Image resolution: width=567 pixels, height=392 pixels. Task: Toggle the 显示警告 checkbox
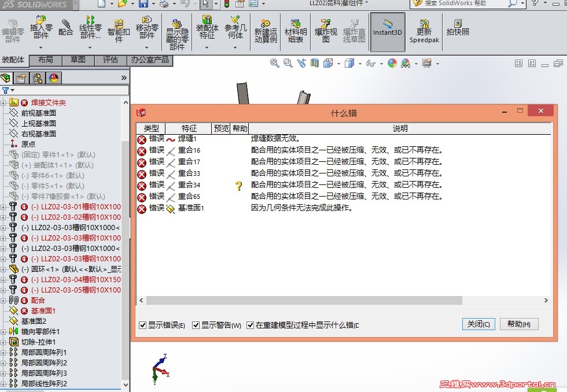pyautogui.click(x=196, y=325)
